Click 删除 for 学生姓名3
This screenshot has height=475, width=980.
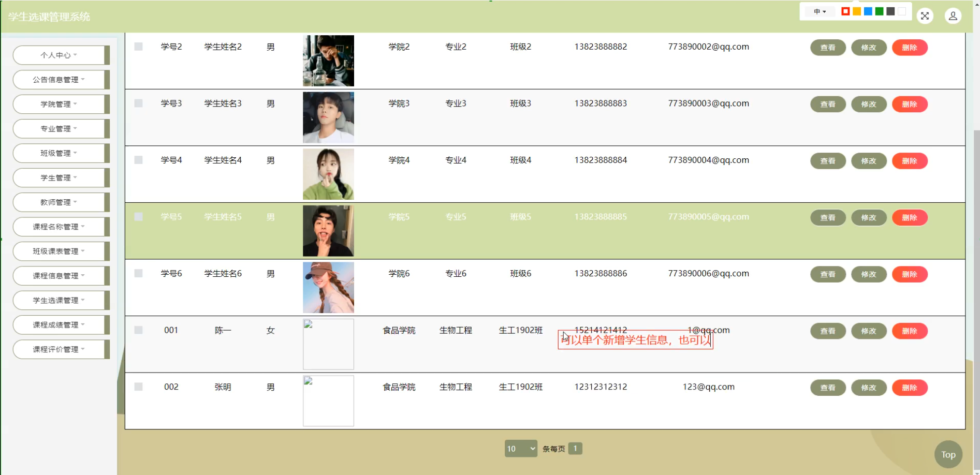[x=910, y=104]
